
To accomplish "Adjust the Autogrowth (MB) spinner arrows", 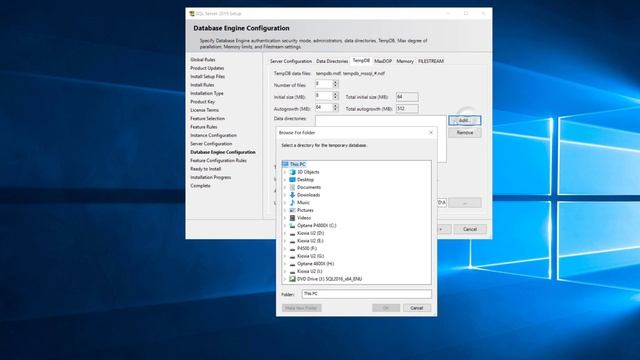I will coord(336,108).
